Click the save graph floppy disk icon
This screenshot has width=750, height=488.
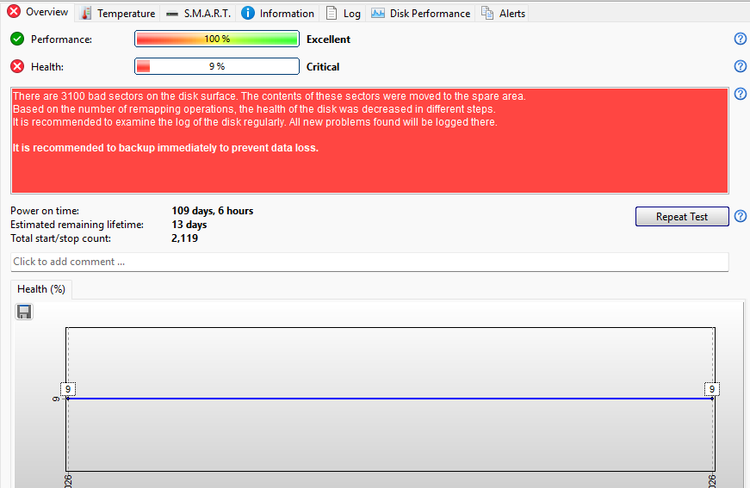click(x=24, y=312)
